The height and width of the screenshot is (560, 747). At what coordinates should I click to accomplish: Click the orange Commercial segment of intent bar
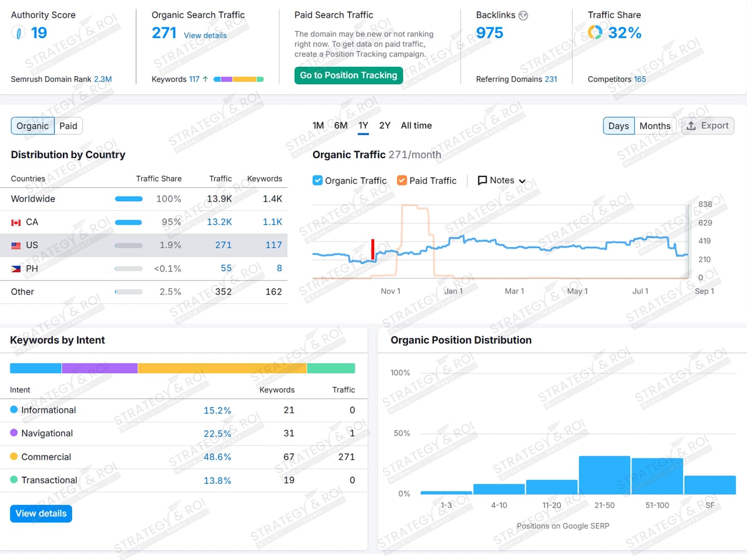tap(222, 368)
